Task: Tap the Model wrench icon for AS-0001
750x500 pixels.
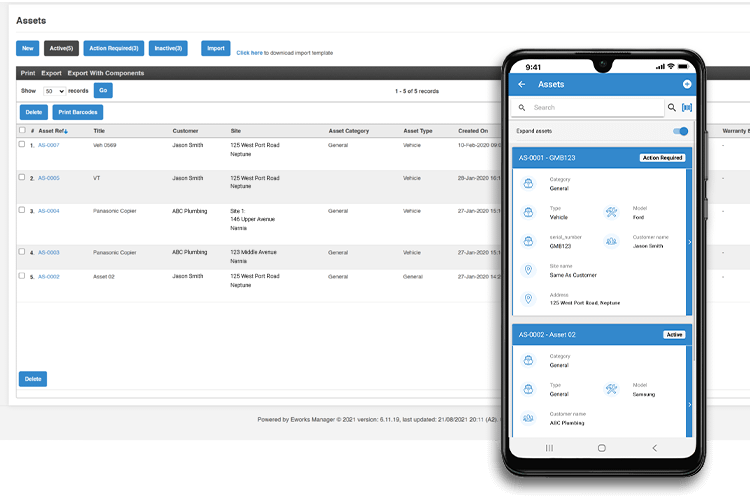Action: click(x=612, y=213)
